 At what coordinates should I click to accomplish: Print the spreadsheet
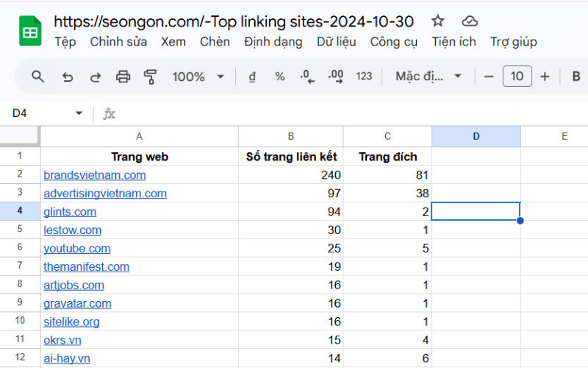(x=123, y=77)
